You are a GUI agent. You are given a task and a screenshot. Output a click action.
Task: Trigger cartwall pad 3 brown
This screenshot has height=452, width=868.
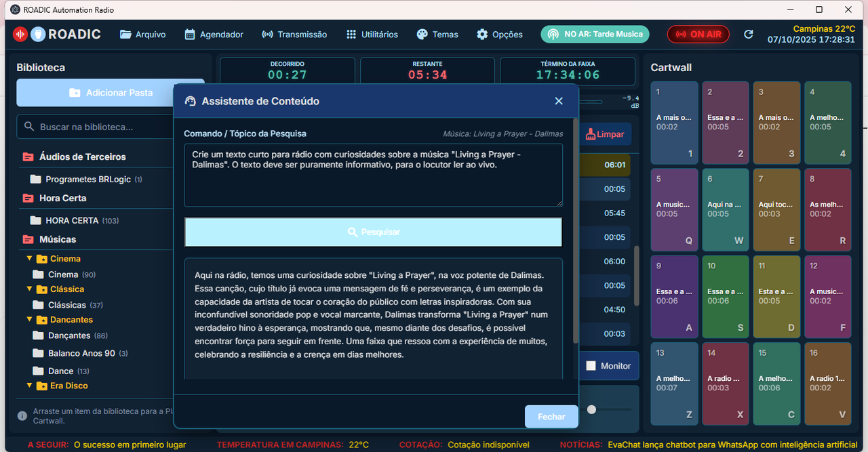coord(776,122)
